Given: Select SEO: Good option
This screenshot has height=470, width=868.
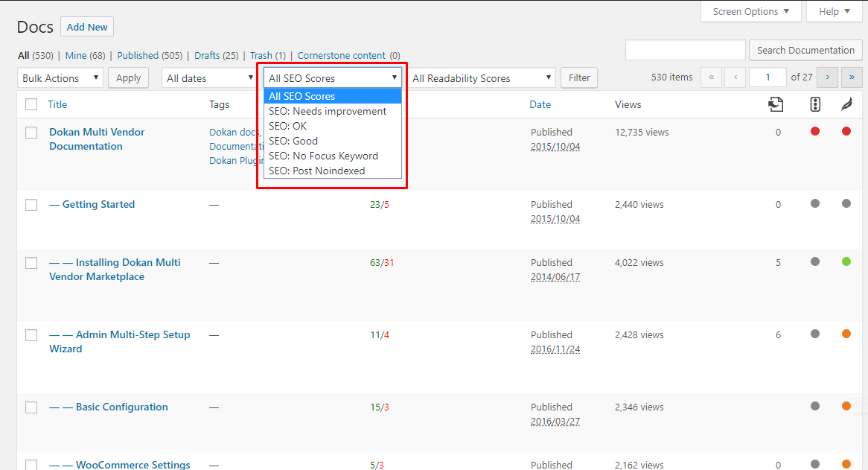Looking at the screenshot, I should [333, 142].
